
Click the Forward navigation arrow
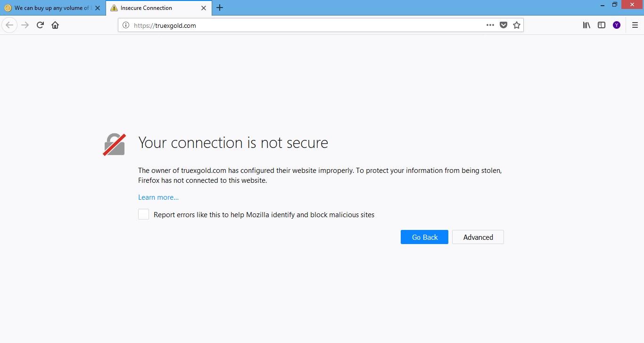(25, 25)
